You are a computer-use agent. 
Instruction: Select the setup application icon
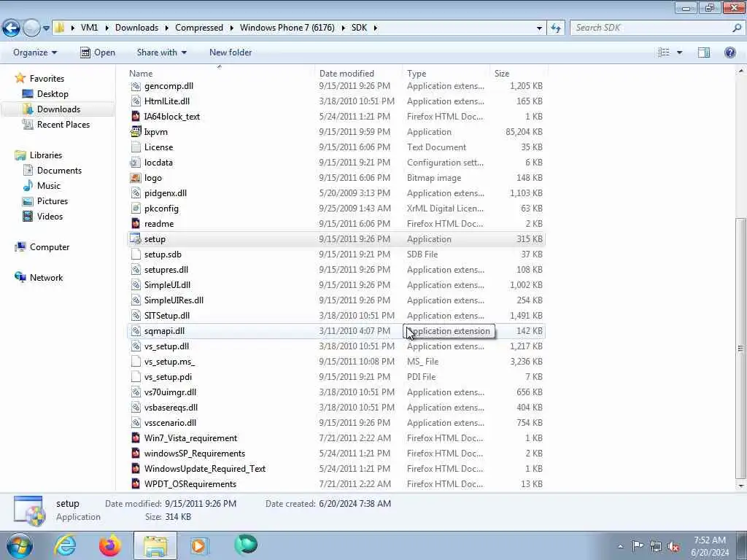coord(136,239)
